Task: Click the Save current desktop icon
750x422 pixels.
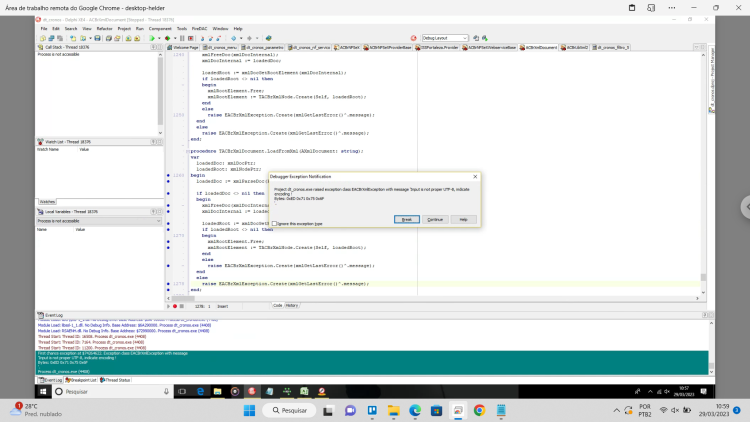Action: (476, 38)
